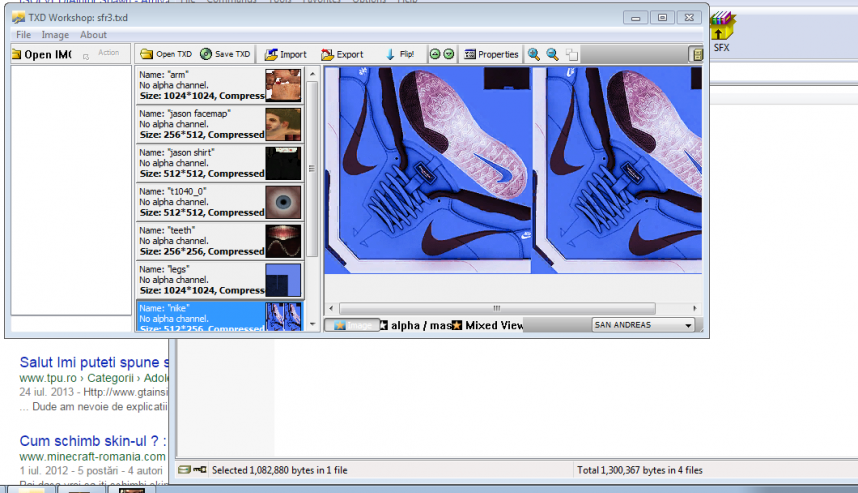This screenshot has width=858, height=493.
Task: Export the texture with the Export button
Action: point(342,54)
